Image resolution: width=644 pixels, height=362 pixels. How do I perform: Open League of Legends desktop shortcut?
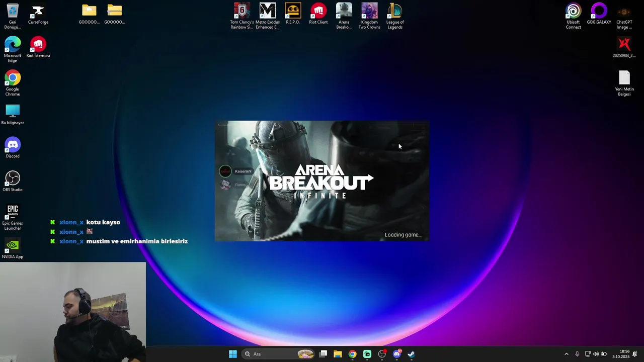click(395, 16)
